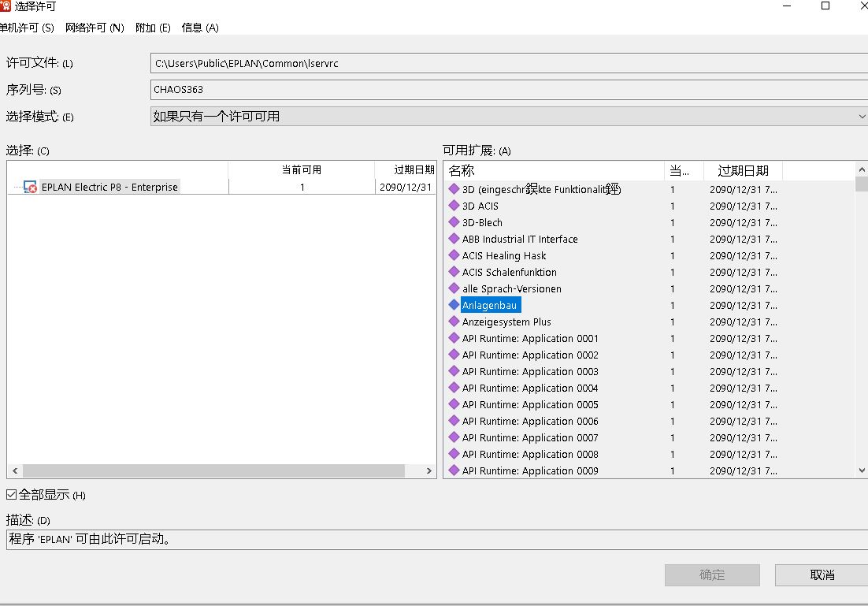Click the EPLAN Electric P8 Enterprise license icon
Image resolution: width=868 pixels, height=606 pixels.
click(x=31, y=188)
